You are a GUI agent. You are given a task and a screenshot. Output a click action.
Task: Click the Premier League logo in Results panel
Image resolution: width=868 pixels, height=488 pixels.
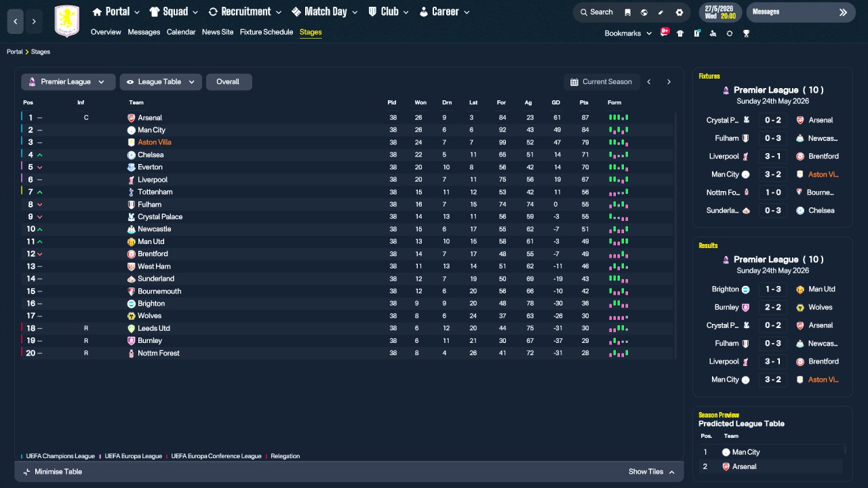pyautogui.click(x=726, y=260)
